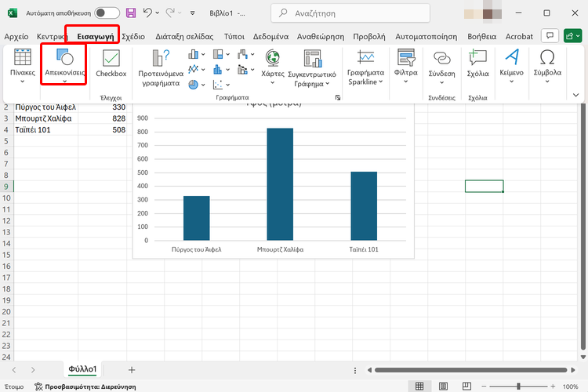This screenshot has height=392, width=588.
Task: Open Recommended charts (Προτεινόμενα γραφήματα)
Action: coord(161,68)
